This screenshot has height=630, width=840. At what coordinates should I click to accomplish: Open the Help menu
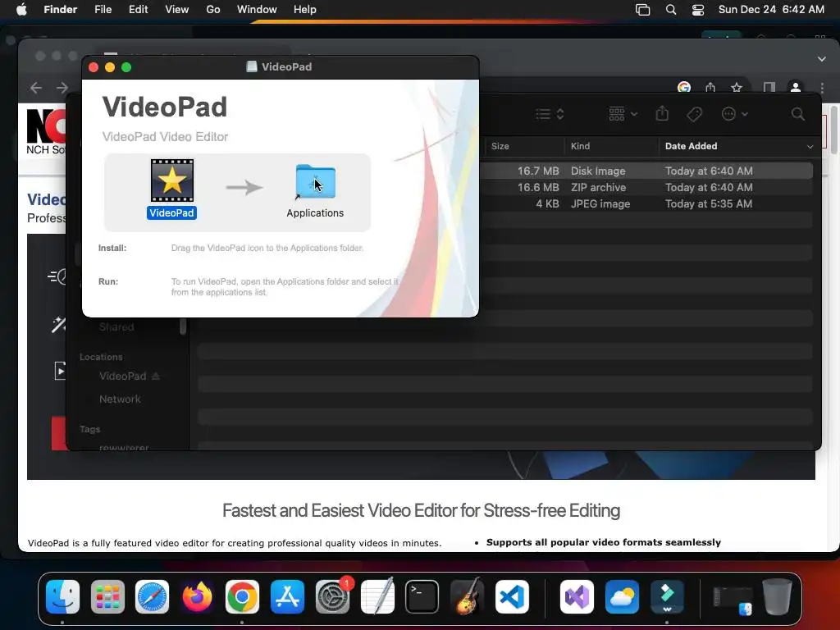tap(305, 10)
